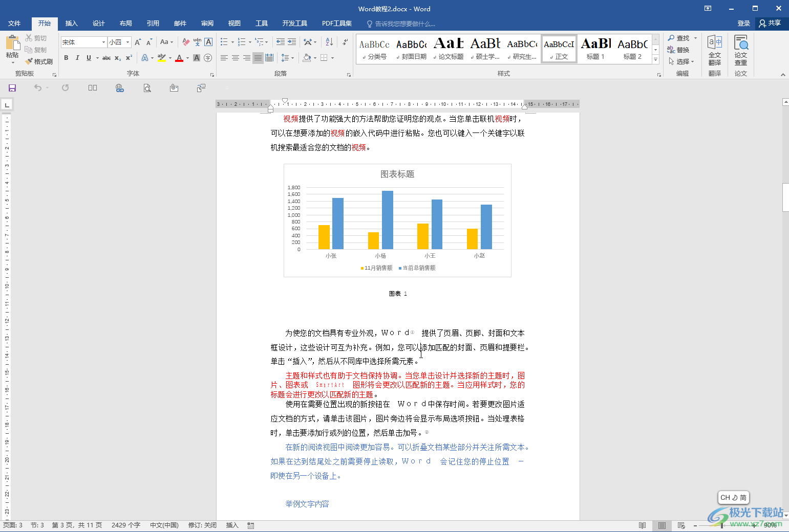
Task: Switch to the Insert (插入) tab
Action: [x=72, y=24]
